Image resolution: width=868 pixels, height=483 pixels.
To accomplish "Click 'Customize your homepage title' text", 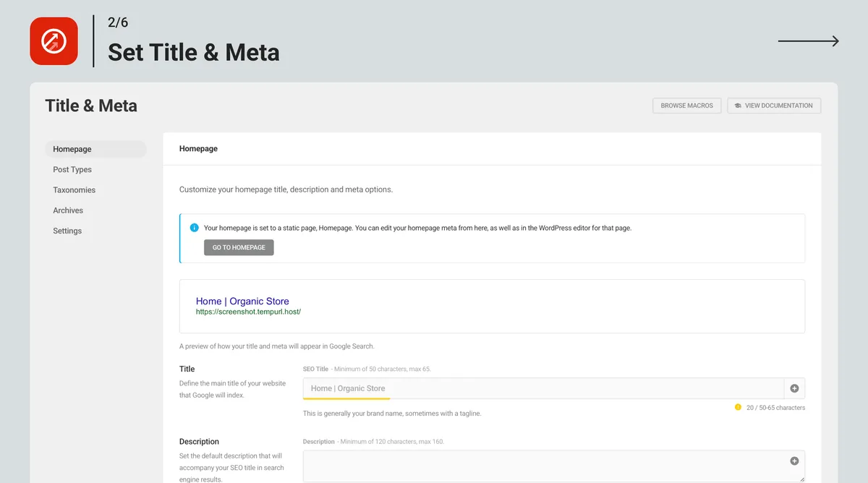I will pos(286,189).
